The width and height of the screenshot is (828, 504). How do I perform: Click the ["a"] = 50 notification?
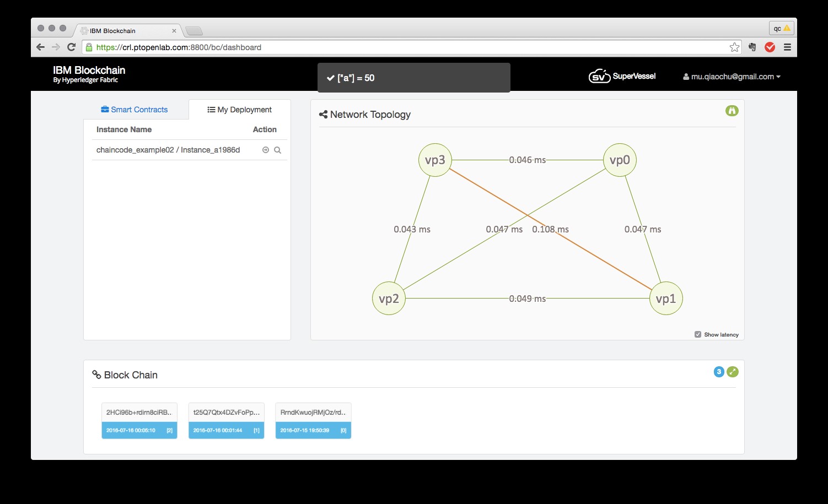[x=414, y=78]
